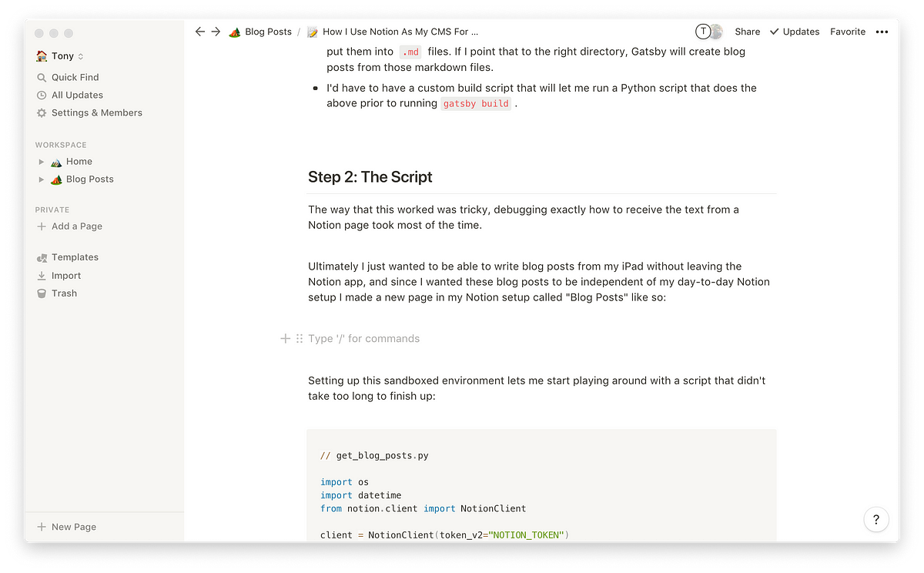Click the Settings gear icon

42,112
